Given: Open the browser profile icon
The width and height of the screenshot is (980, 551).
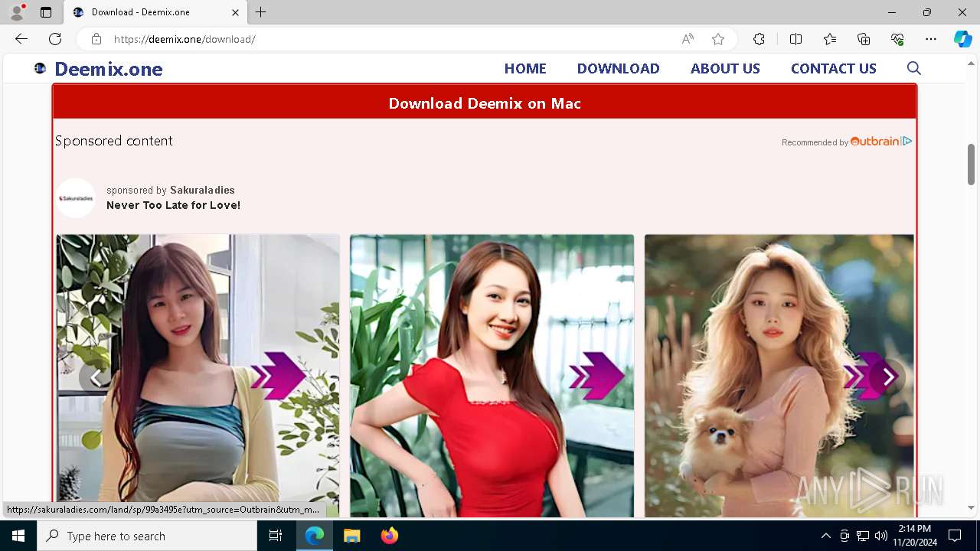Looking at the screenshot, I should (17, 12).
